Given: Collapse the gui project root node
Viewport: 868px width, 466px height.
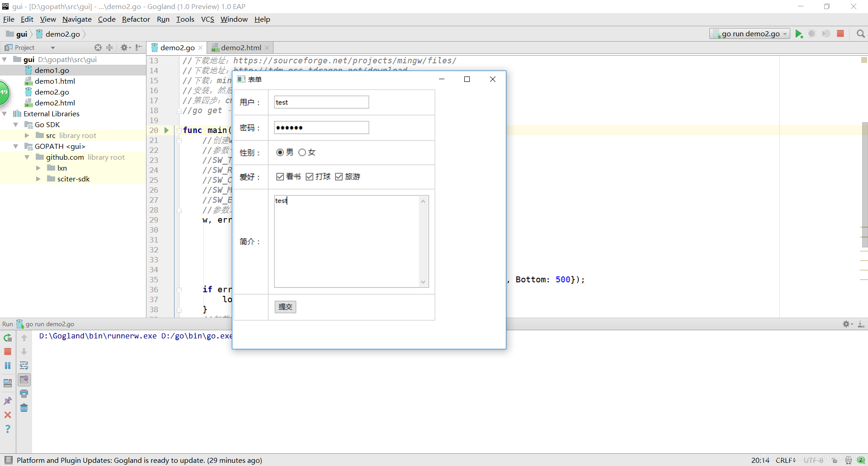Looking at the screenshot, I should click(5, 59).
